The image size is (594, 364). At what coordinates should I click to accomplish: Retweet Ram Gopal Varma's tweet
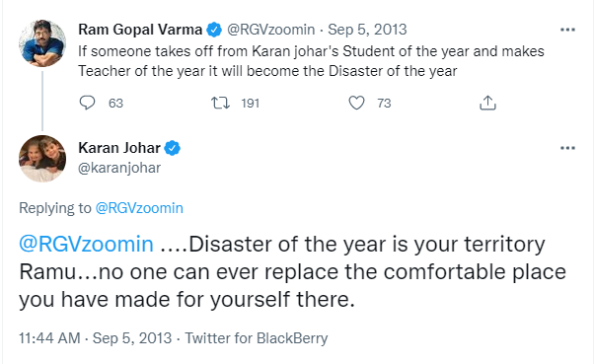pyautogui.click(x=220, y=103)
